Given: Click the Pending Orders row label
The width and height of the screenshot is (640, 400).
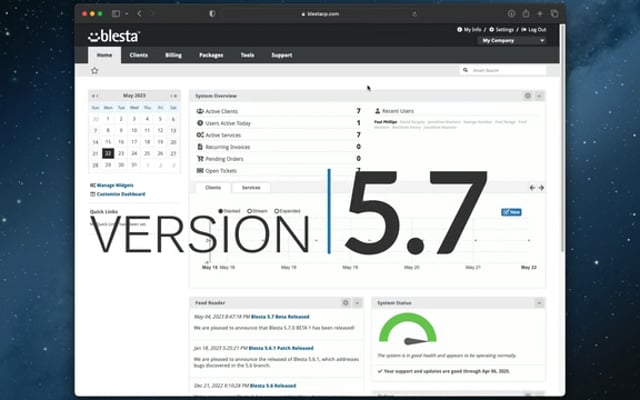Looking at the screenshot, I should click(x=224, y=159).
